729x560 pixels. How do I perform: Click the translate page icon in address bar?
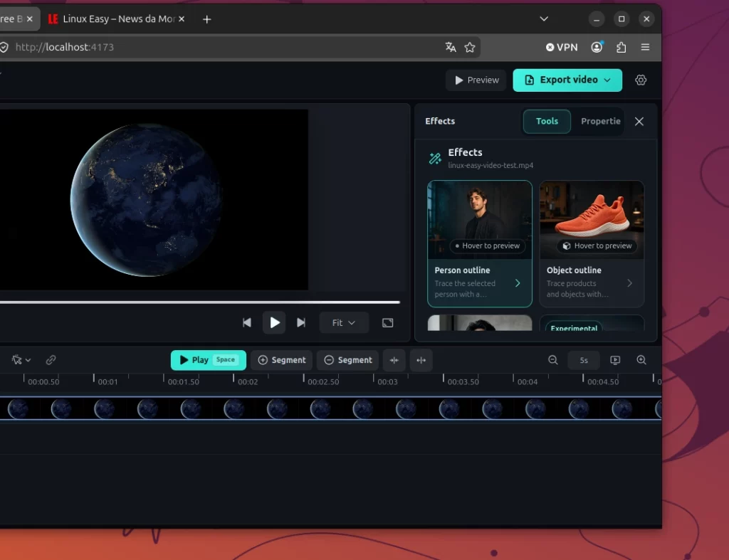click(x=450, y=47)
